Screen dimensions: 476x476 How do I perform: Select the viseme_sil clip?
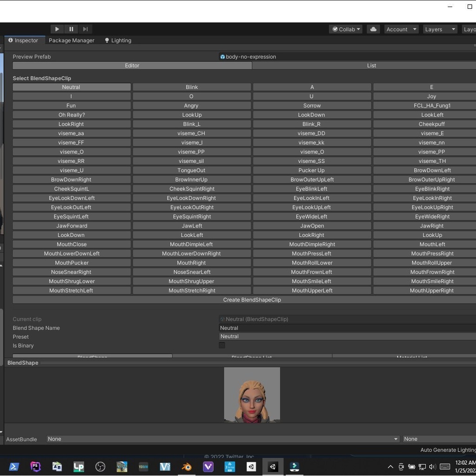click(x=192, y=161)
